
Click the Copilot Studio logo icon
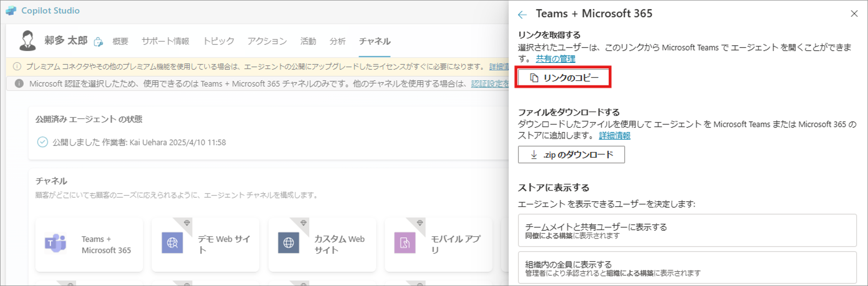tap(11, 10)
